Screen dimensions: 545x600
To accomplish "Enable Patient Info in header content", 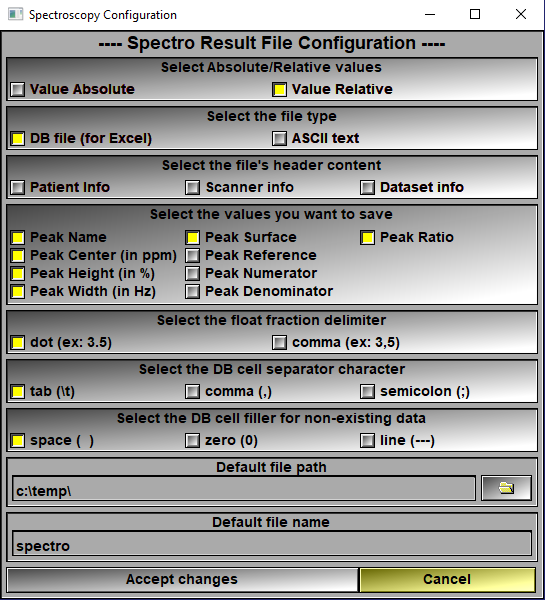I will [x=18, y=188].
